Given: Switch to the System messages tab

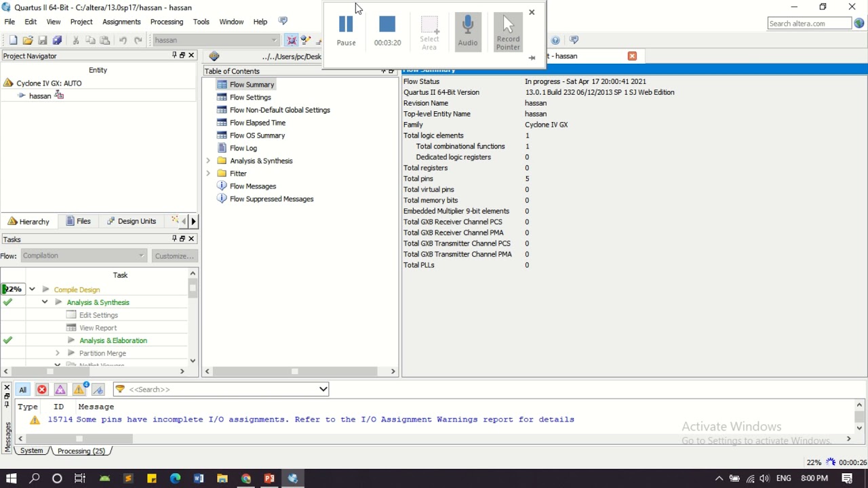Looking at the screenshot, I should pos(31,451).
